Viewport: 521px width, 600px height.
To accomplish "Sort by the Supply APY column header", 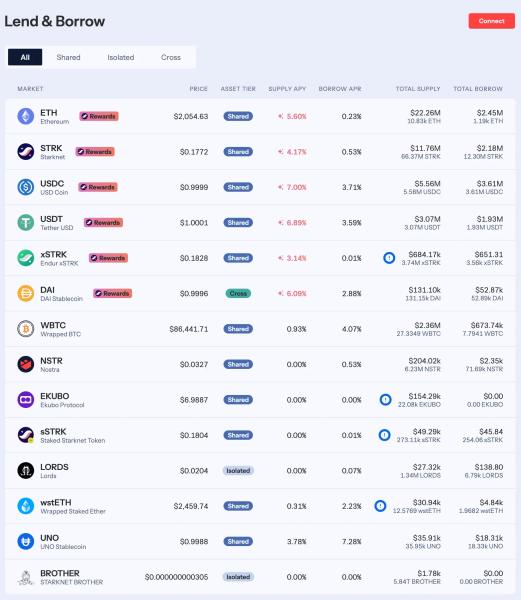I will (x=287, y=89).
